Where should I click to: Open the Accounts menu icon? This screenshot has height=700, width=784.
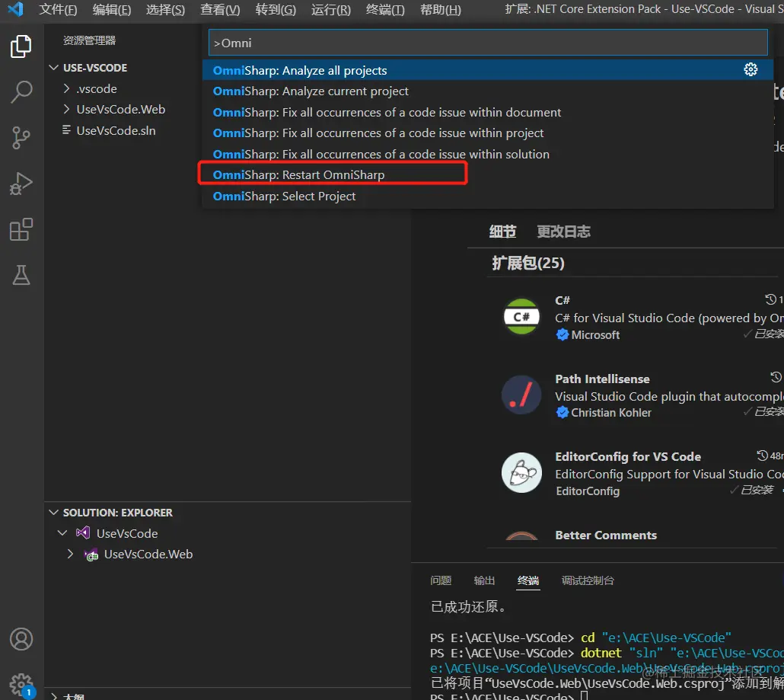[x=21, y=639]
